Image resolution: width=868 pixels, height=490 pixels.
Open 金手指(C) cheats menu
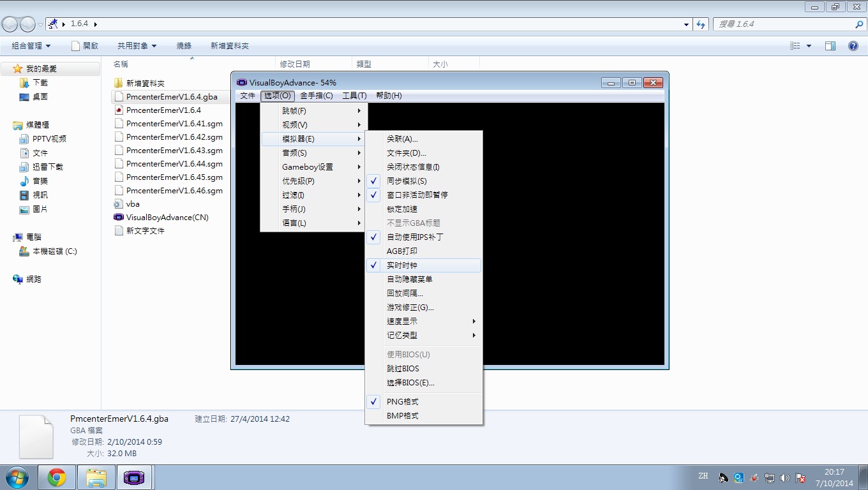tap(317, 96)
